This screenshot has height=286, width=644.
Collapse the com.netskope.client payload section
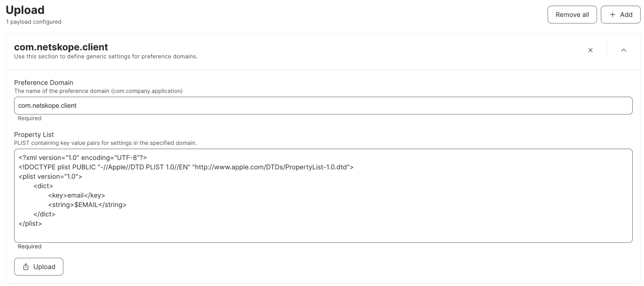coord(624,50)
